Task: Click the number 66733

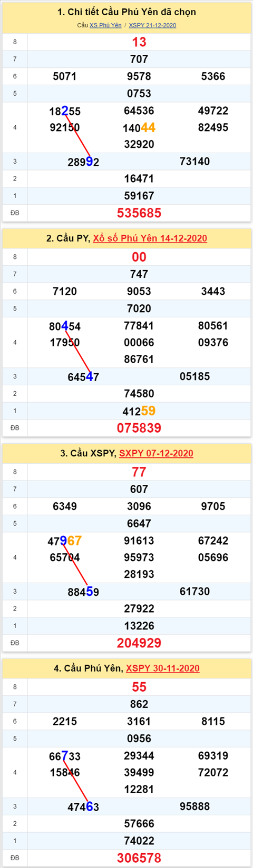Action: pyautogui.click(x=65, y=756)
